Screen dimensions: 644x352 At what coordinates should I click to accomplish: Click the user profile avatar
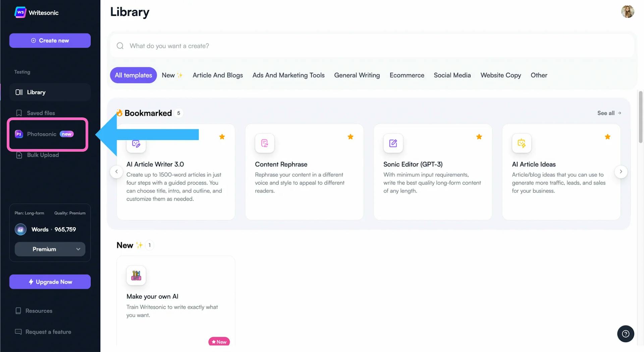[x=628, y=11]
